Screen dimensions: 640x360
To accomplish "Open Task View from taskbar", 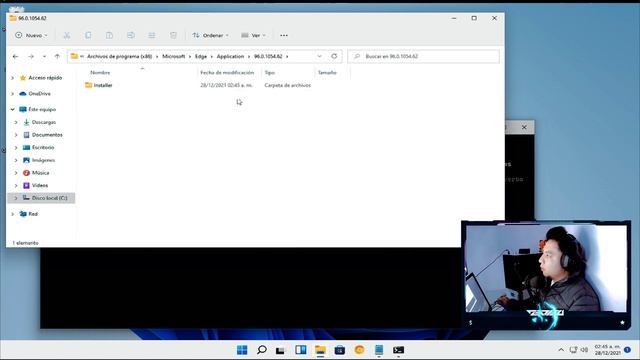I will click(x=280, y=350).
